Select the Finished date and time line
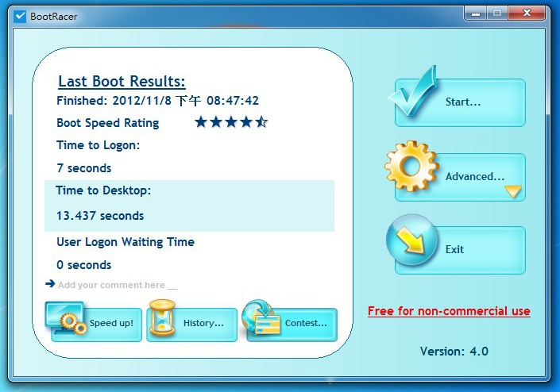The image size is (560, 392). click(x=157, y=101)
